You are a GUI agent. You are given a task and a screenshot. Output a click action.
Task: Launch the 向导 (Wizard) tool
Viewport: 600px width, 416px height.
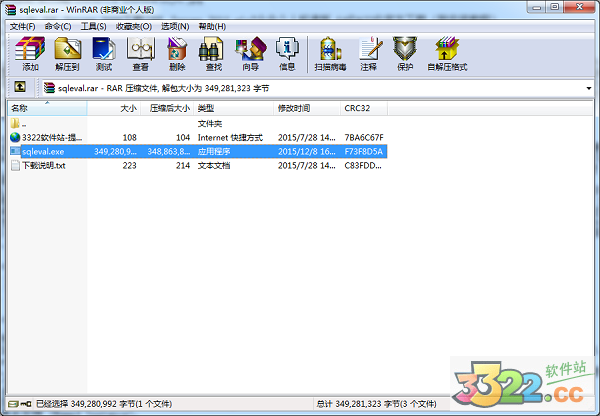[251, 54]
